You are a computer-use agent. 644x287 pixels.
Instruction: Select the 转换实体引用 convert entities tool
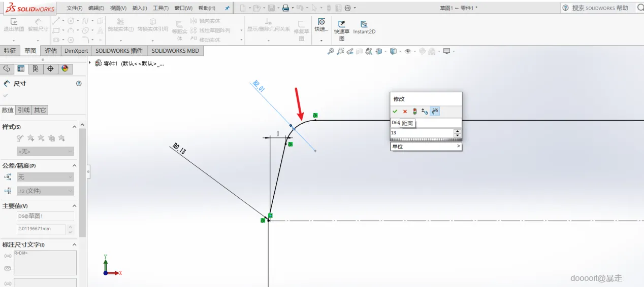pos(153,25)
